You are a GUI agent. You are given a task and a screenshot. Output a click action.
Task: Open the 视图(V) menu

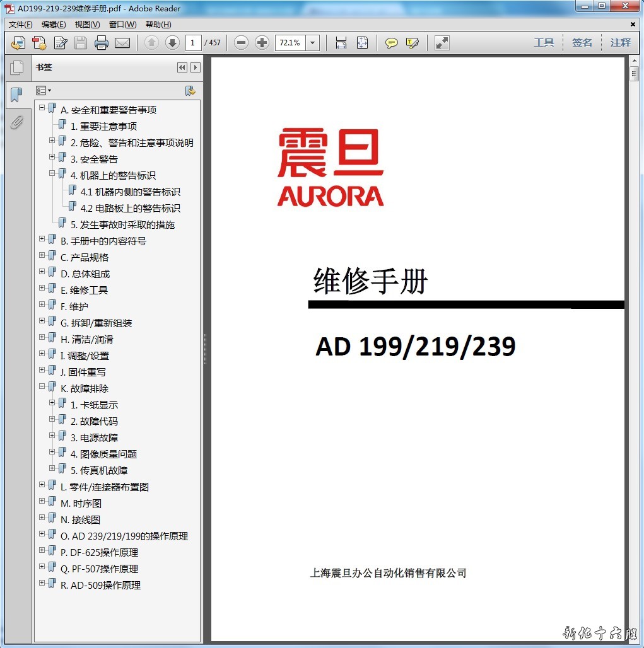tap(87, 25)
